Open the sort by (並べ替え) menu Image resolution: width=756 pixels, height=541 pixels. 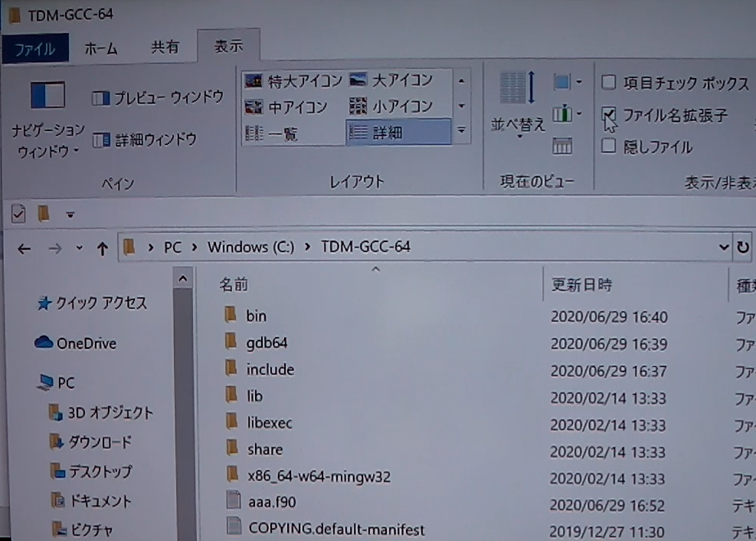click(x=518, y=106)
